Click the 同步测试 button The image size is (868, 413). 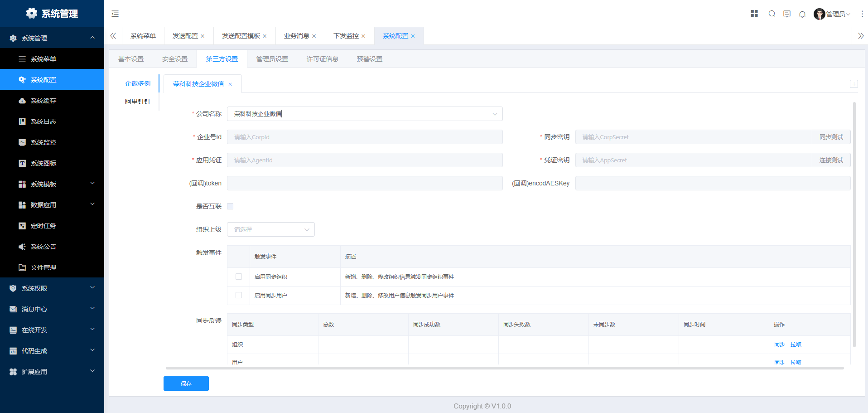click(x=831, y=137)
